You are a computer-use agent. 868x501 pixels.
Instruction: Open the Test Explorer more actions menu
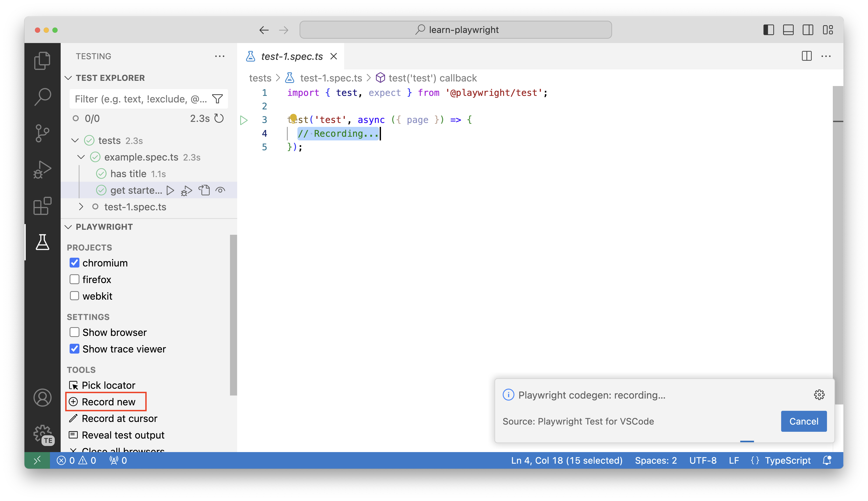tap(220, 56)
